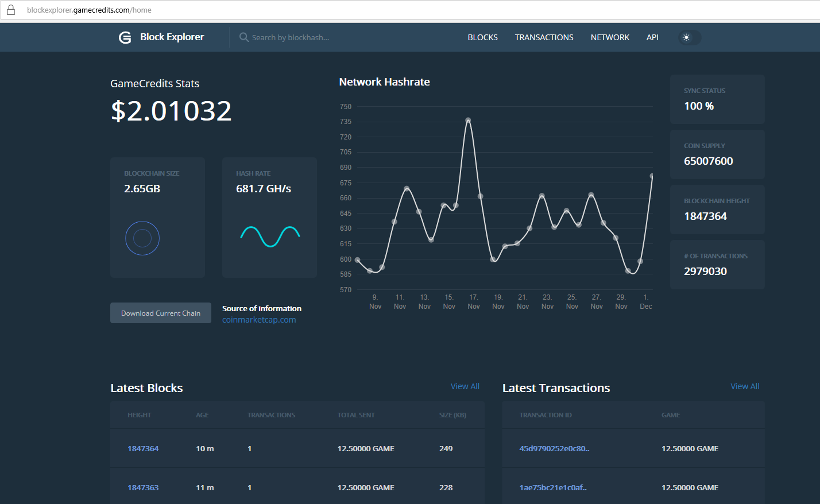Click the 228 size cell
This screenshot has height=504, width=820.
446,487
